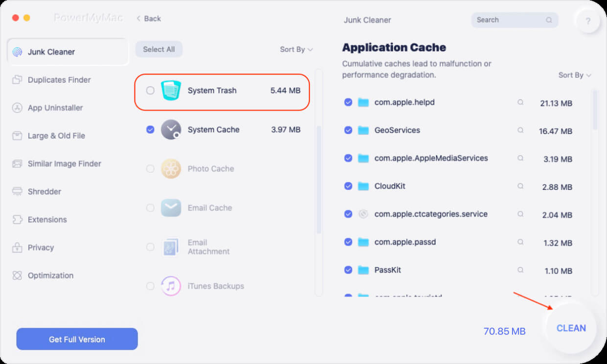Click the 5.44 MB System Trash size
Viewport: 607px width, 364px height.
pos(285,91)
